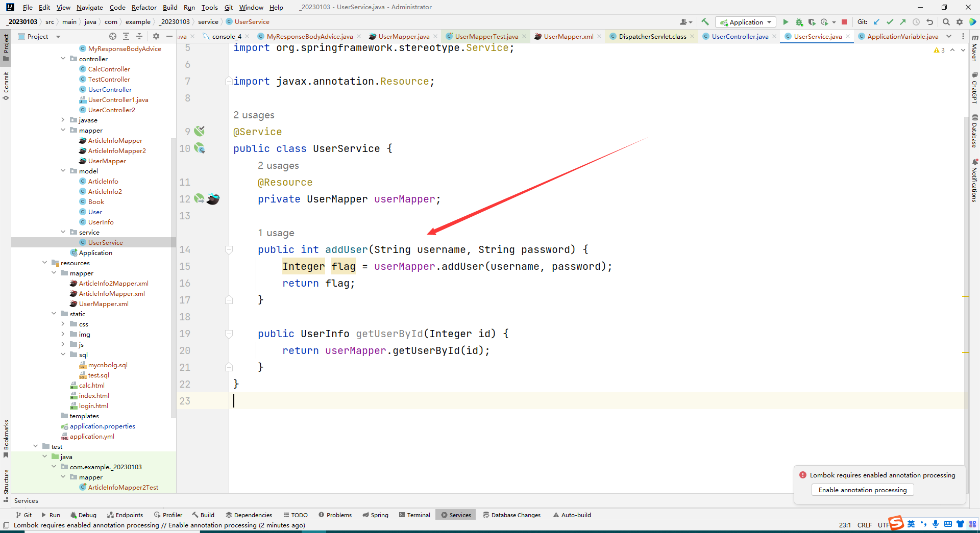Click the Sogou input method S icon
The image size is (980, 533).
(896, 524)
